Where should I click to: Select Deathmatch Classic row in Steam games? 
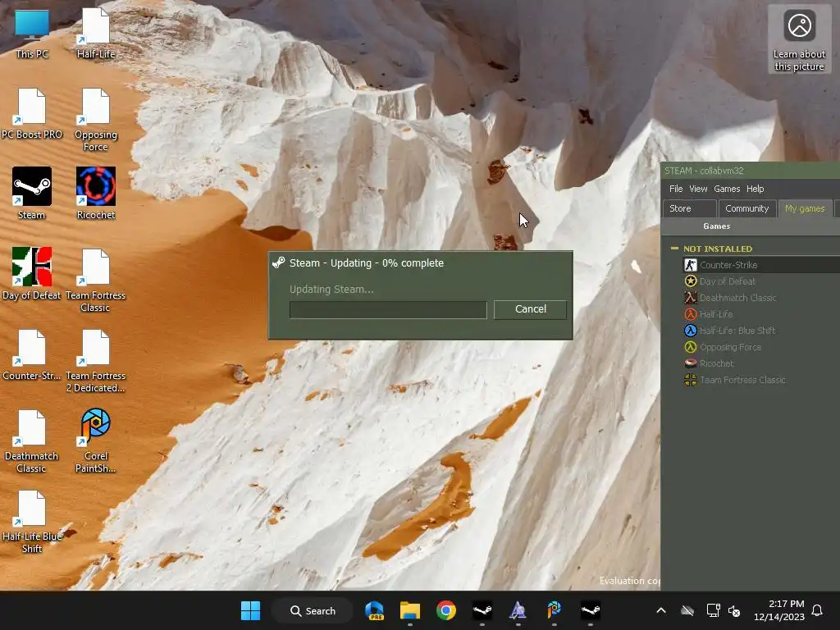[762, 297]
